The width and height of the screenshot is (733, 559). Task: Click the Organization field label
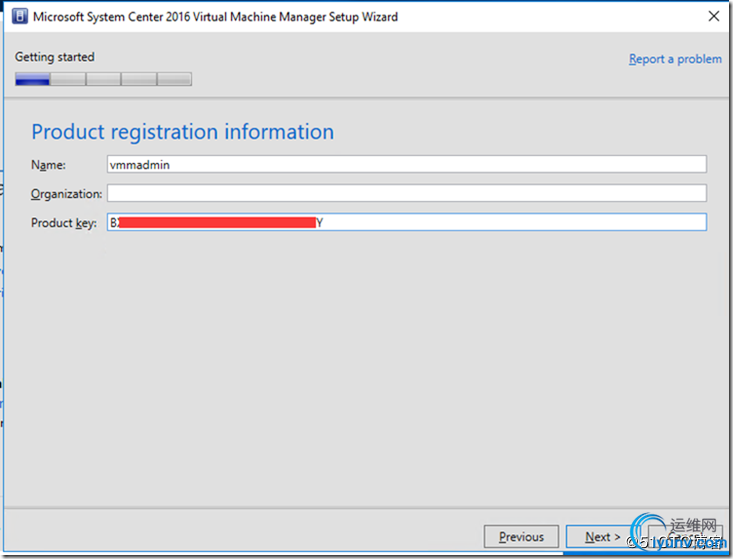pyautogui.click(x=66, y=194)
